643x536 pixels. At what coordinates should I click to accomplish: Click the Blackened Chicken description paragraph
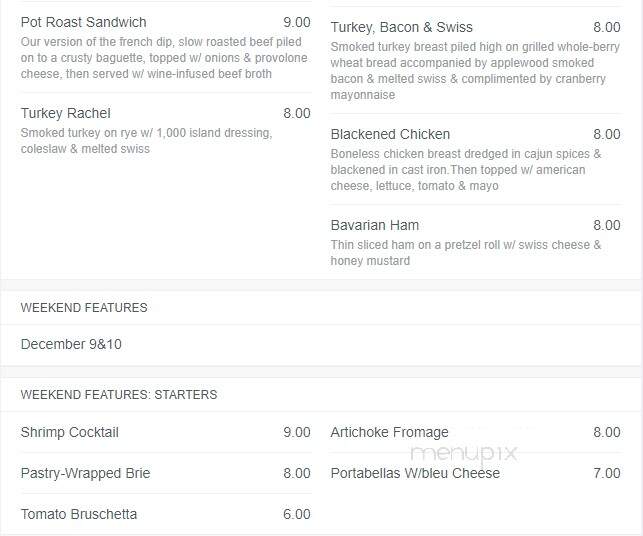coord(466,170)
